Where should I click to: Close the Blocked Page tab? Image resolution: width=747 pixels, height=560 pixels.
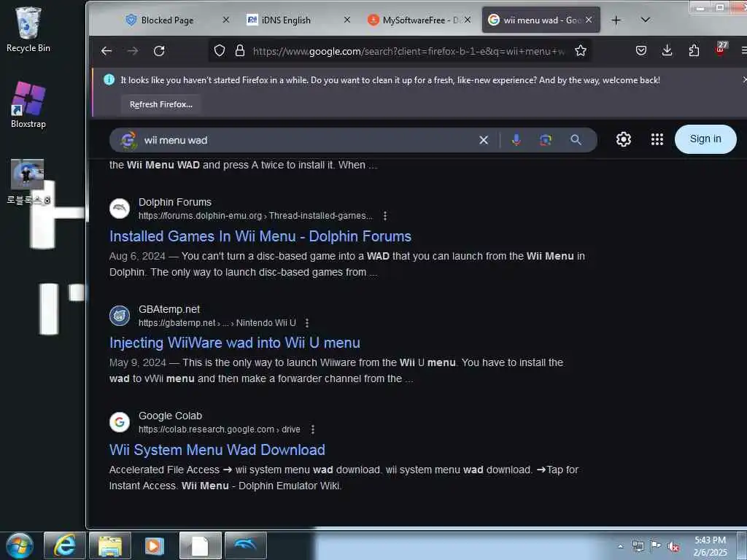point(226,20)
